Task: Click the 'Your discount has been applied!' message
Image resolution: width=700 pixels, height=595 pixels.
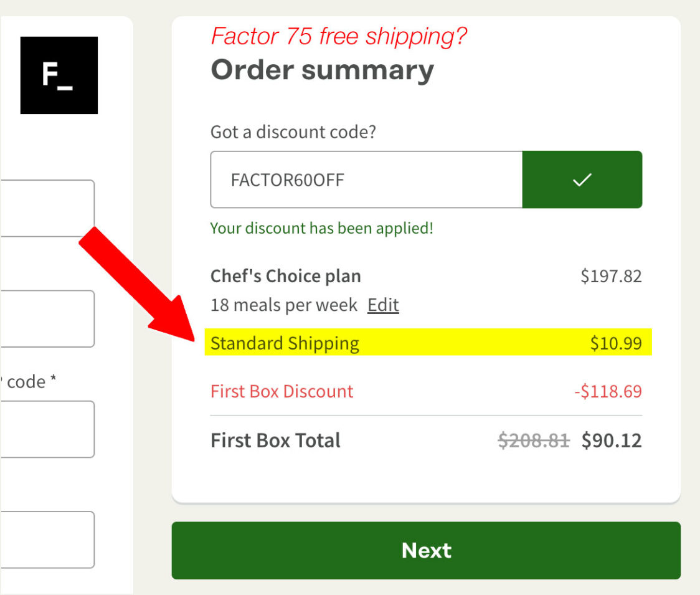Action: (x=322, y=228)
